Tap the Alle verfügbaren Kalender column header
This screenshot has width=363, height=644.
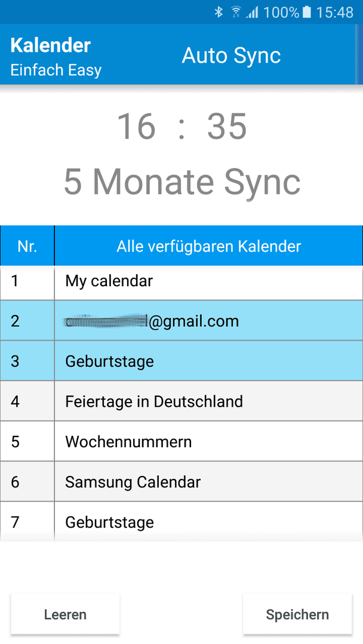pos(209,246)
